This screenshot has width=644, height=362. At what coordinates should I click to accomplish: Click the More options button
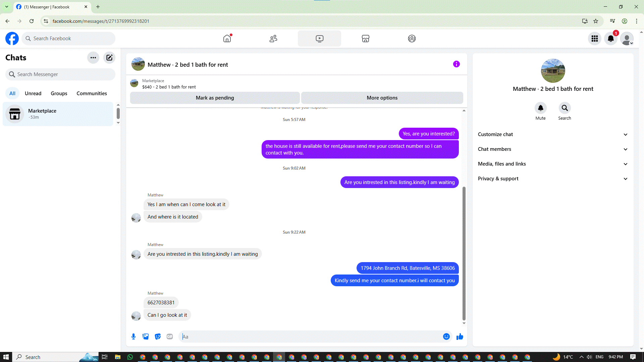[x=382, y=98]
